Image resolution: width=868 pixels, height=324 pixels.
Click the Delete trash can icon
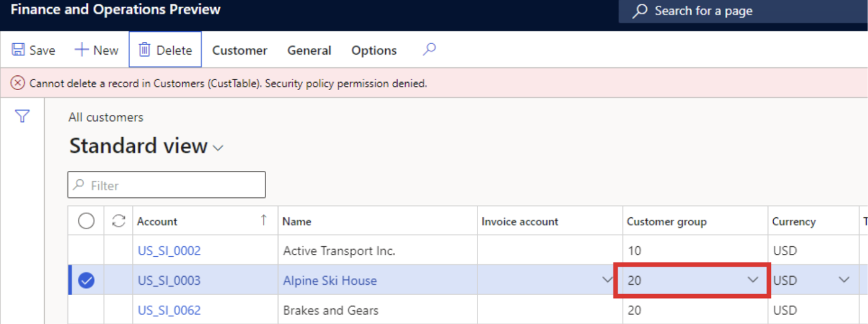coord(144,50)
